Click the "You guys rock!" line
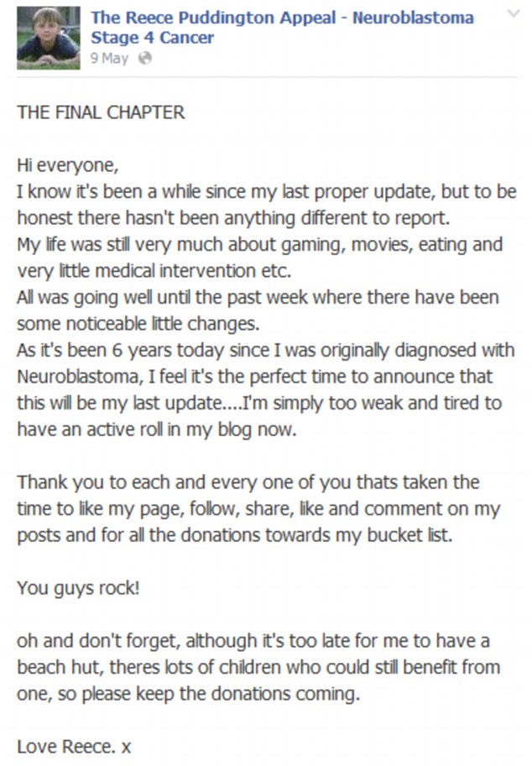The image size is (532, 766). (x=78, y=587)
